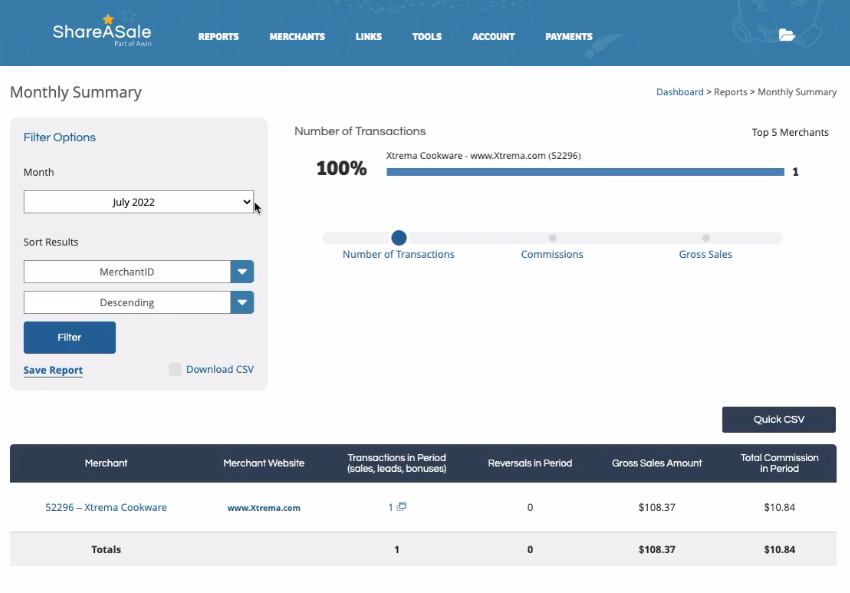Open the PAYMENTS menu
The width and height of the screenshot is (850, 593).
point(569,36)
